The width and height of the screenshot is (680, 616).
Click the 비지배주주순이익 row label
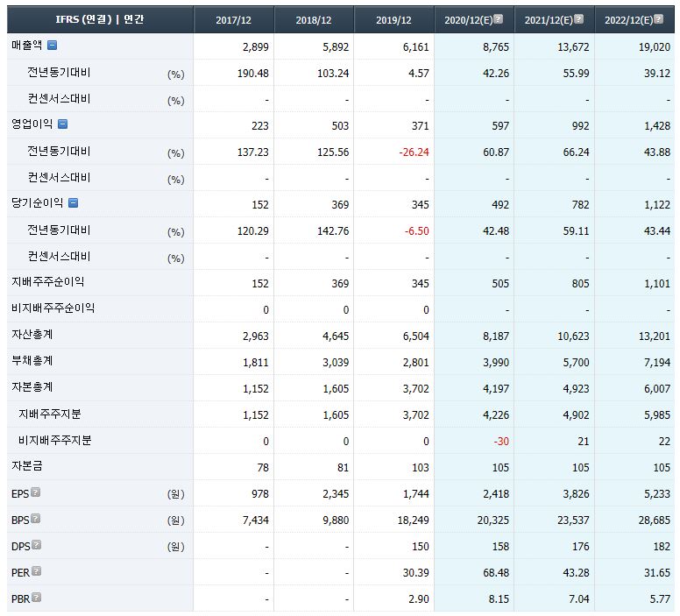(53, 308)
